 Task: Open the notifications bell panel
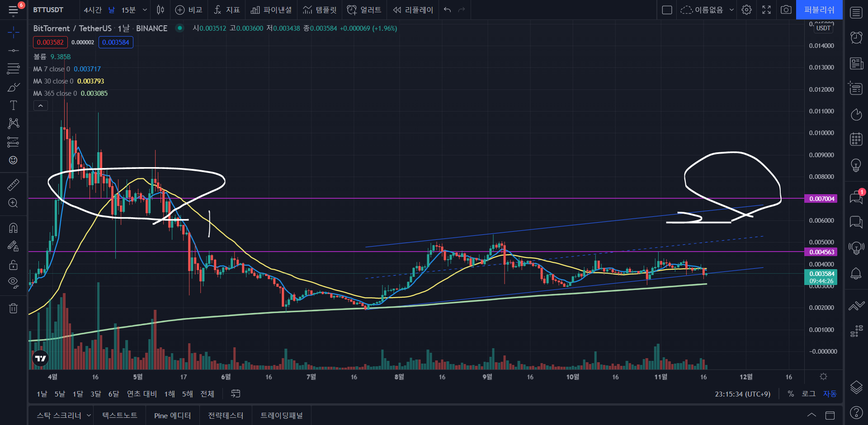(856, 274)
